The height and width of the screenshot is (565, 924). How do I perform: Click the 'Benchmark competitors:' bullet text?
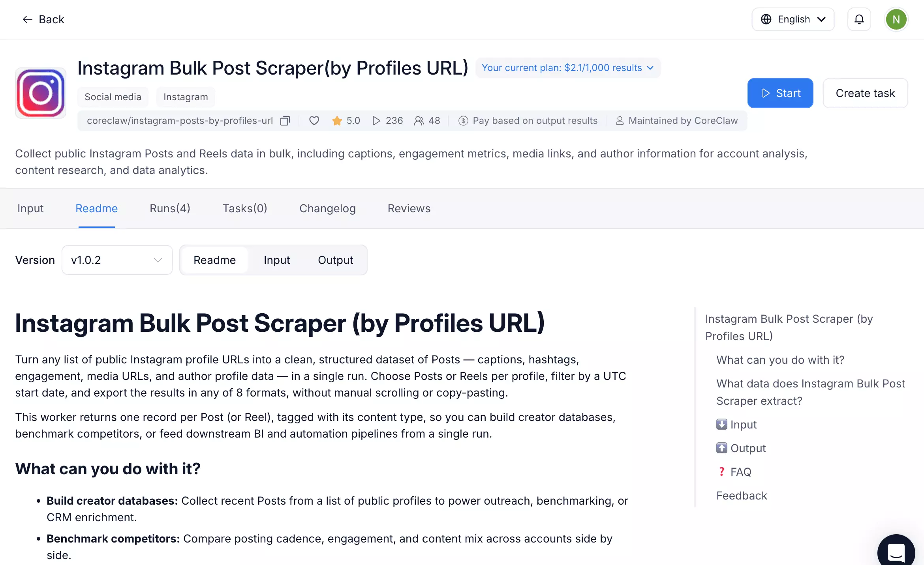(x=113, y=539)
